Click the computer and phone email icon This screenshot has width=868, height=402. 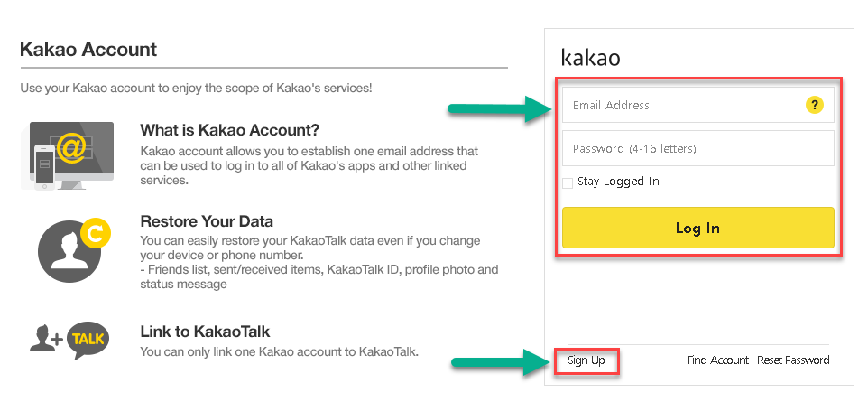pos(67,155)
